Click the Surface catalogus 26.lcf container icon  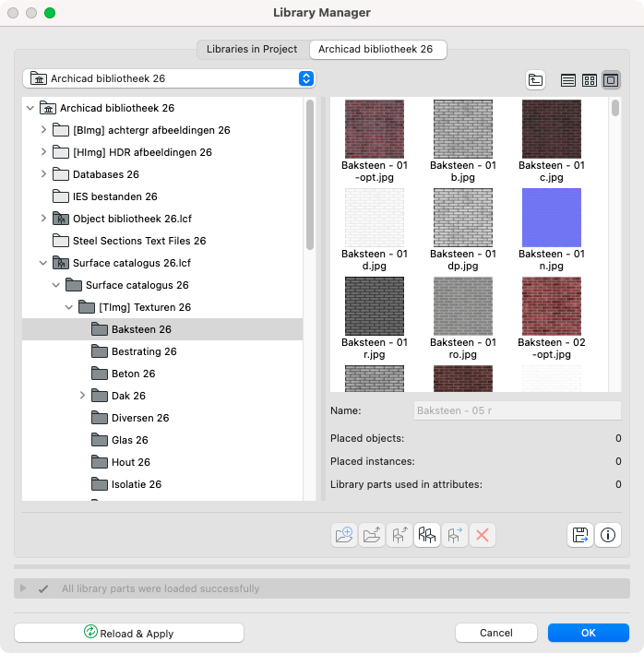point(61,263)
